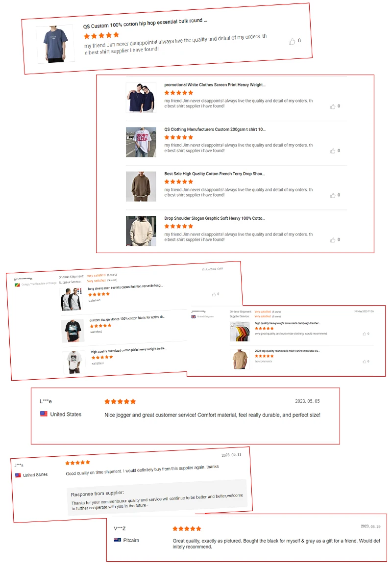Image resolution: width=392 pixels, height=574 pixels.
Task: Open the DON'T SLEEP shirt thumbnail
Action: [x=141, y=142]
